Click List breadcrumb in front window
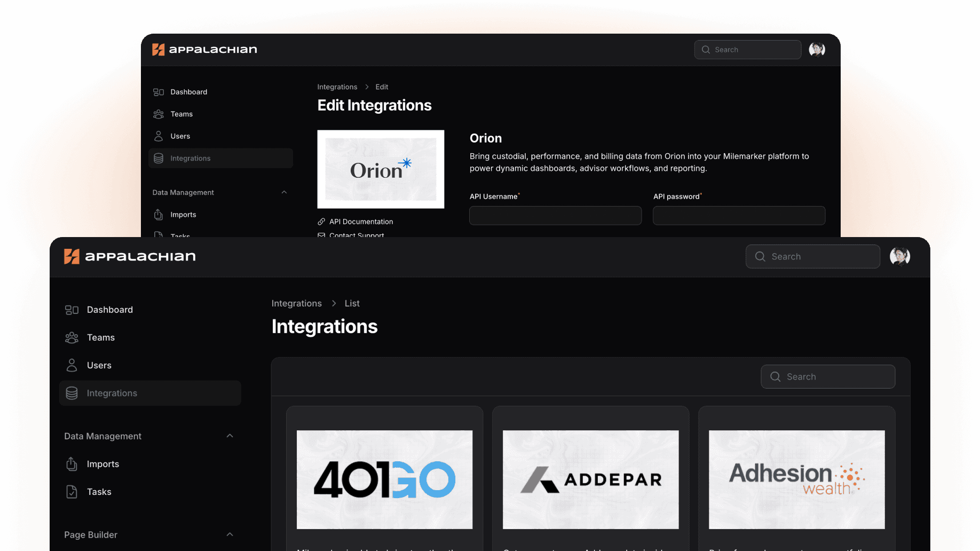 [x=352, y=303]
